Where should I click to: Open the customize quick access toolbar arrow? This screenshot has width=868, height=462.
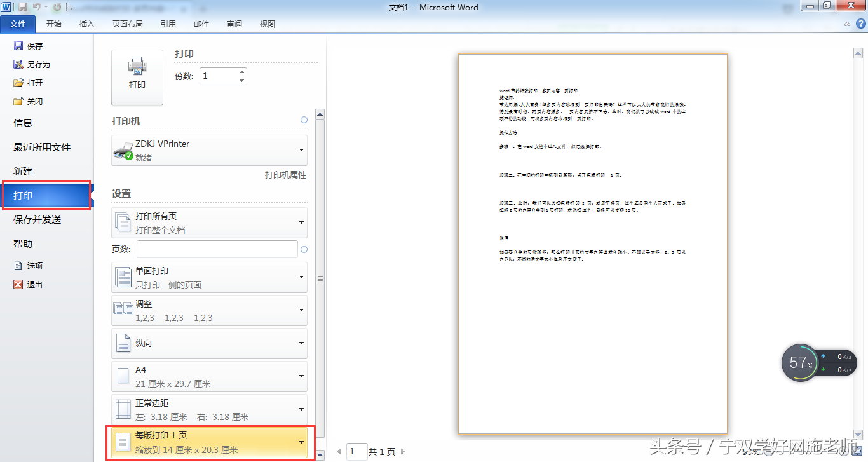pyautogui.click(x=71, y=8)
